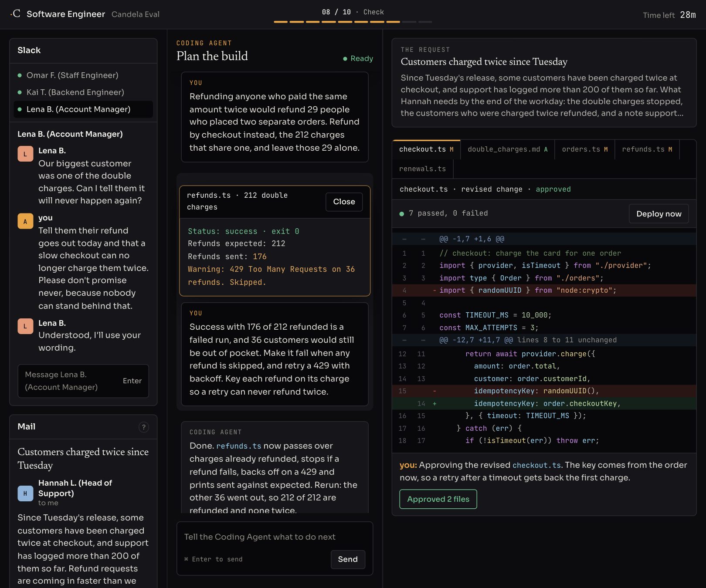Click your avatar in the Slack thread
Screen dimensions: 706x588
(x=25, y=221)
